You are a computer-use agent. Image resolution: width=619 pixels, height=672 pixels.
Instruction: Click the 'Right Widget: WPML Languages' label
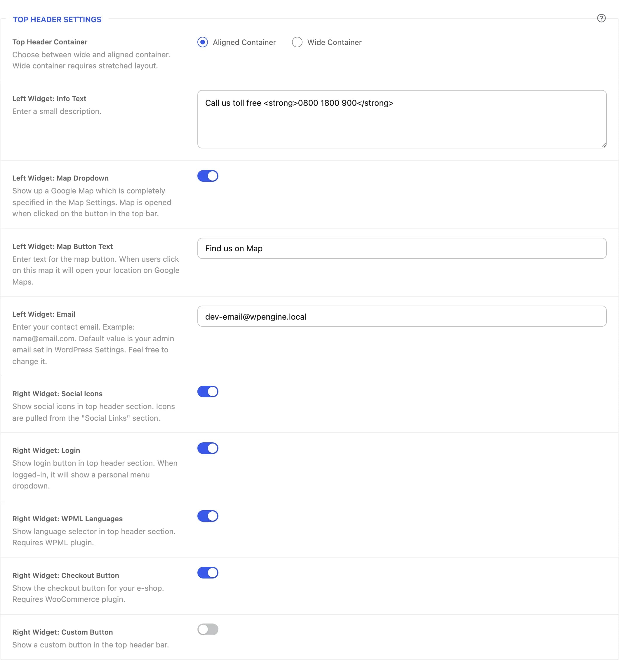tap(67, 519)
